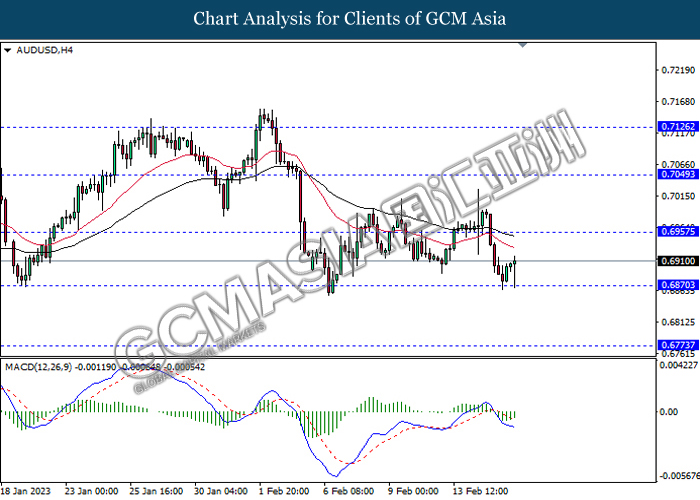Click the MACD 0.00 zero level value
Viewport: 700px width, 500px height.
click(669, 412)
